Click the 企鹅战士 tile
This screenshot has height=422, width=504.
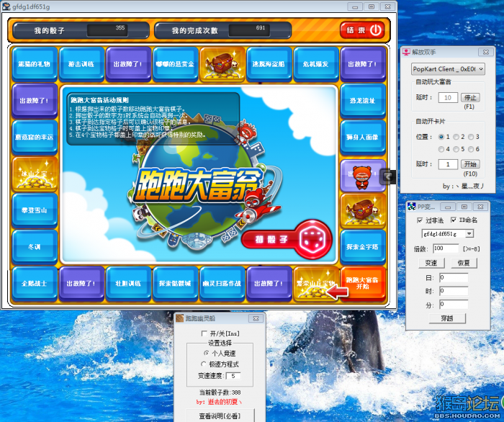coord(35,284)
